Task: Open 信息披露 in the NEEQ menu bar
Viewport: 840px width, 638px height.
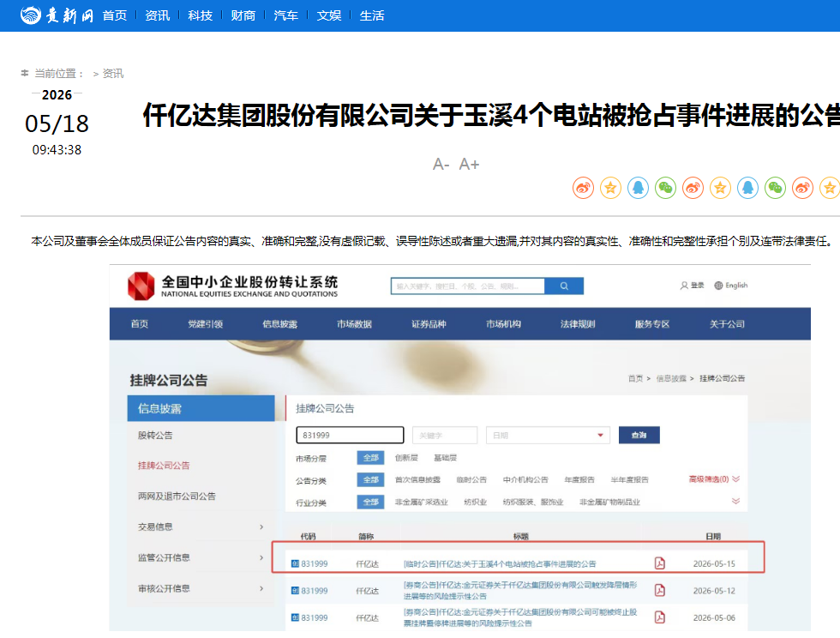Action: [x=279, y=324]
